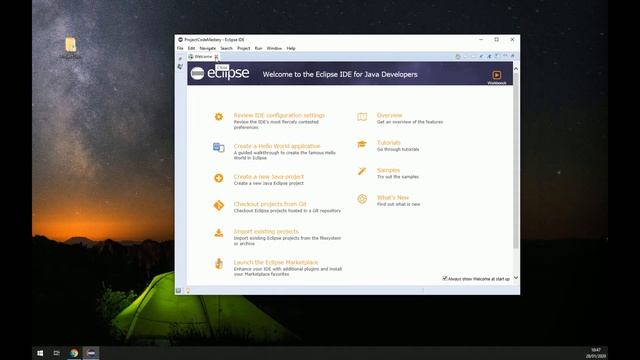Screen dimensions: 640x360
Task: Click the Eclipse Marketplace bag icon
Action: tap(219, 264)
